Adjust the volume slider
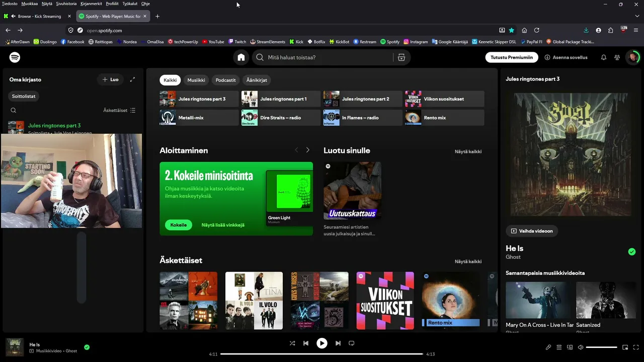This screenshot has height=362, width=644. pos(602,347)
